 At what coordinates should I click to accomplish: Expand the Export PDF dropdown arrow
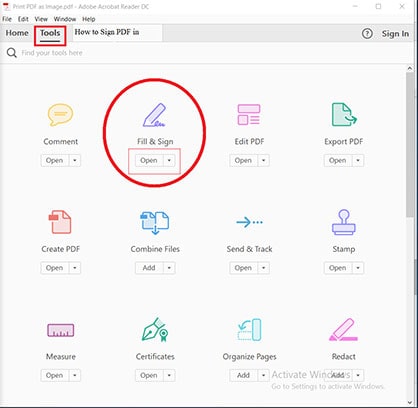[358, 160]
